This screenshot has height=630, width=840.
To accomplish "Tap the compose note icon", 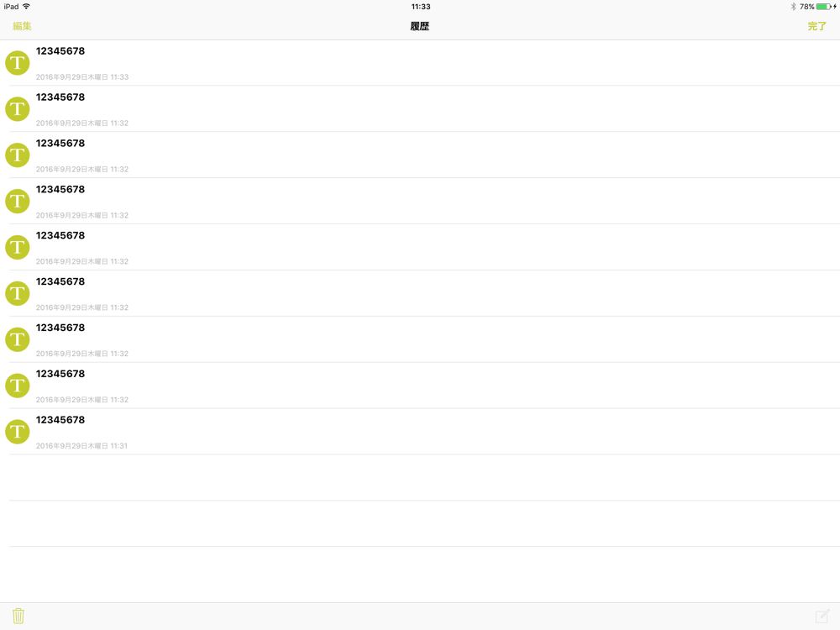I will [x=822, y=616].
